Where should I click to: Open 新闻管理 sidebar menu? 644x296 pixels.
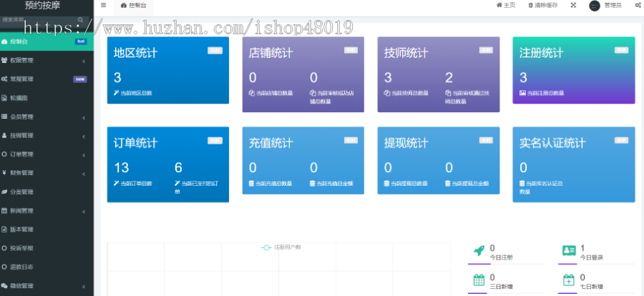47,211
